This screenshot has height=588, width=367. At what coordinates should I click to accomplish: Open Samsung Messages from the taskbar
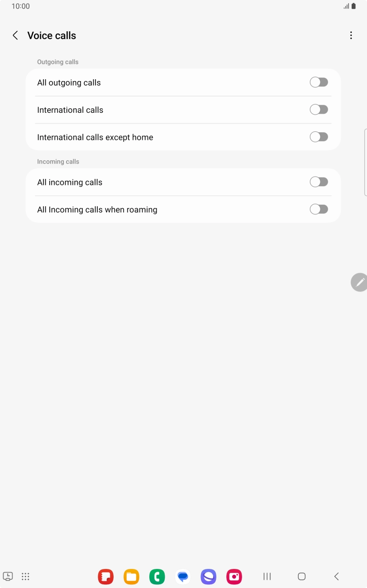tap(183, 576)
